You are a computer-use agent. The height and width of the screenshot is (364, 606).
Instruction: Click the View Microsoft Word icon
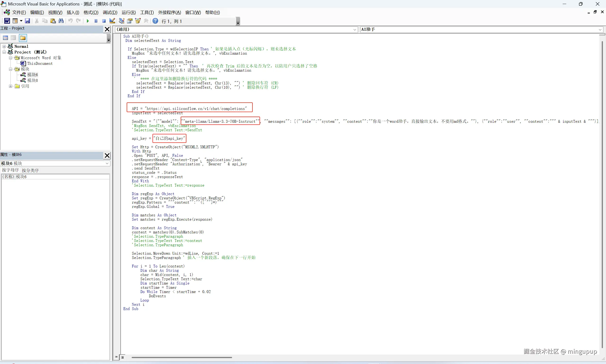tap(7, 21)
